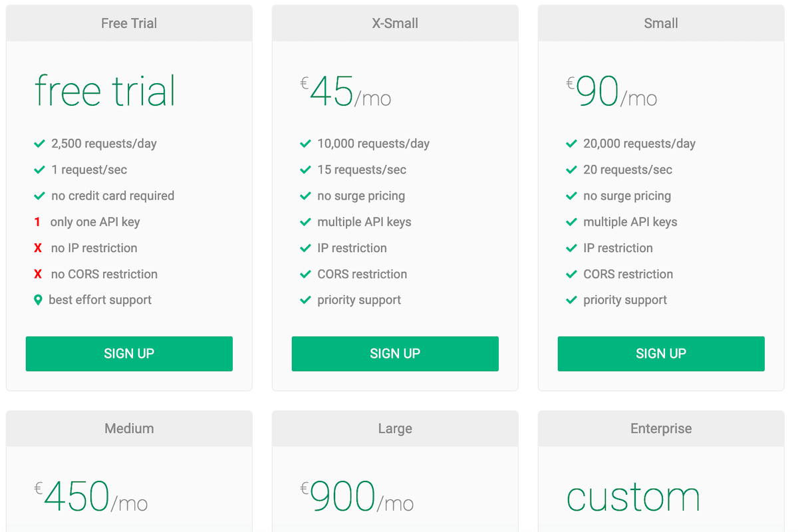This screenshot has height=532, width=798.
Task: Click the X-Small plan priority support checkmark
Action: tap(305, 300)
